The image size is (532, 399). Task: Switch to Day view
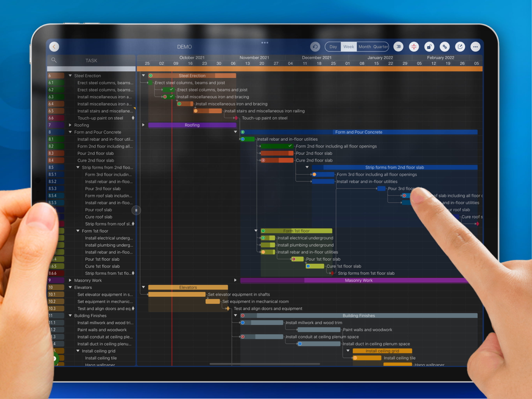pos(332,46)
